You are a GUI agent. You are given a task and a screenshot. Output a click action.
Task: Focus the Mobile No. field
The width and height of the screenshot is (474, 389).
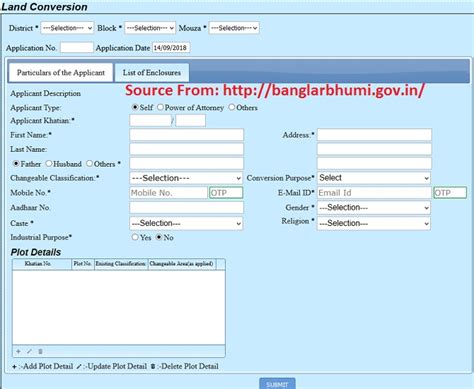[168, 193]
